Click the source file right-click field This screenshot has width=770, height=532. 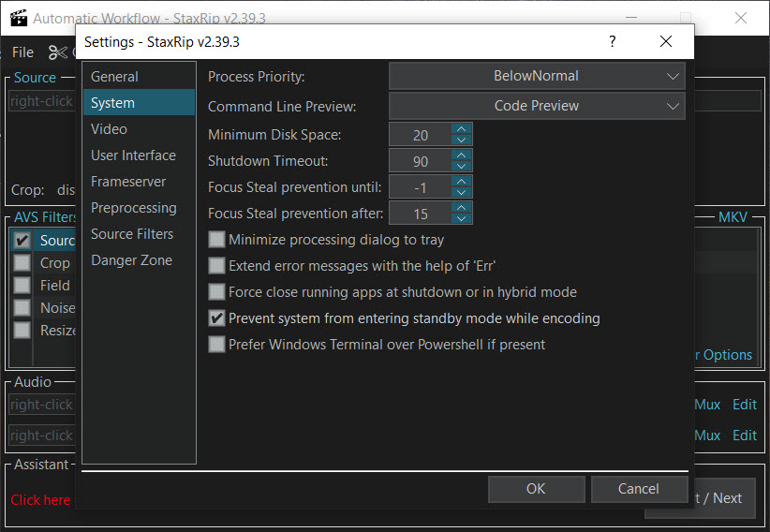click(x=42, y=101)
